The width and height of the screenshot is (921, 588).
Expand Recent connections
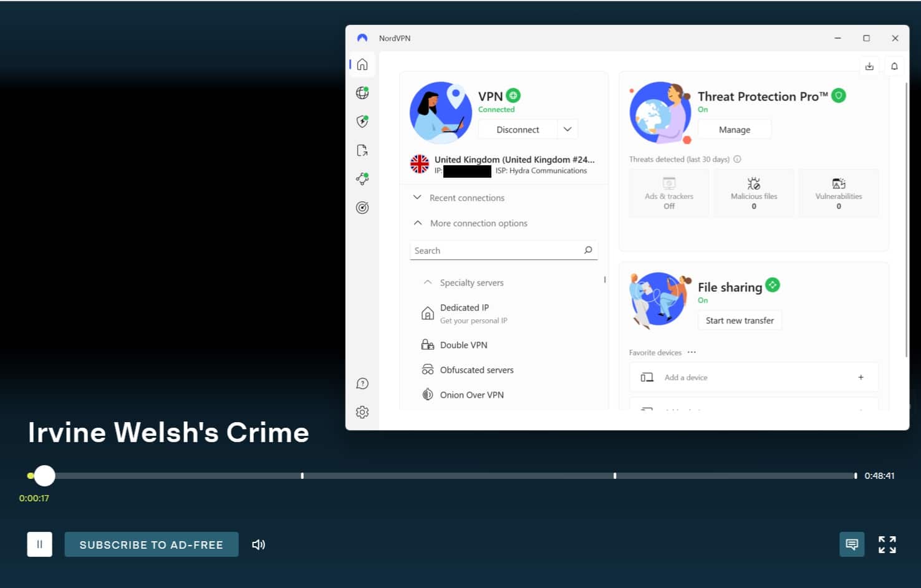[460, 198]
